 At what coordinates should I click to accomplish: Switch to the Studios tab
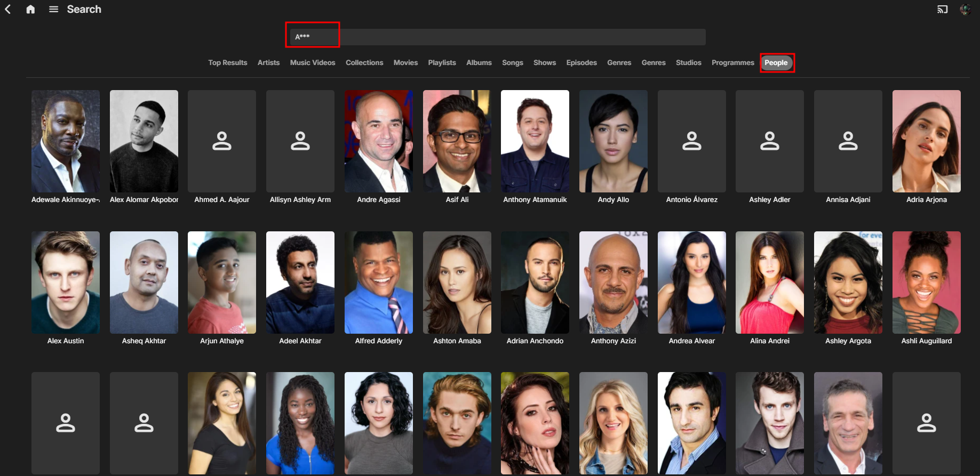(x=689, y=63)
